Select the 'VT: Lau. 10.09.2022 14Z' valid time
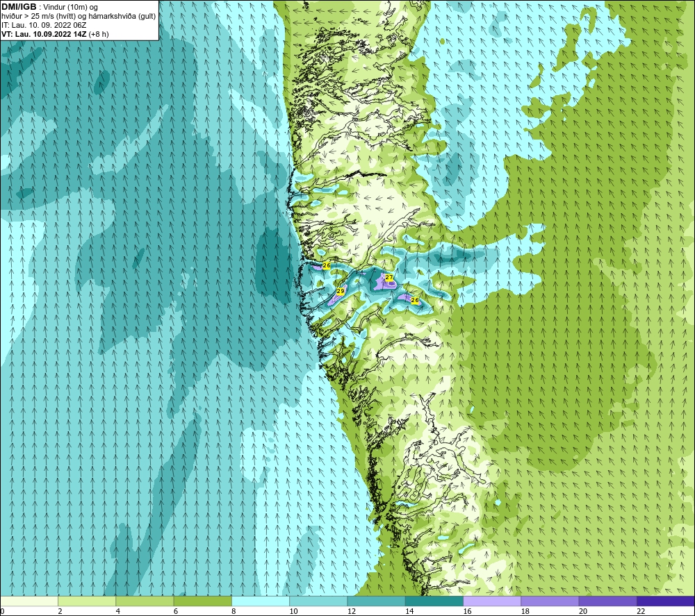695x616 pixels. click(44, 34)
